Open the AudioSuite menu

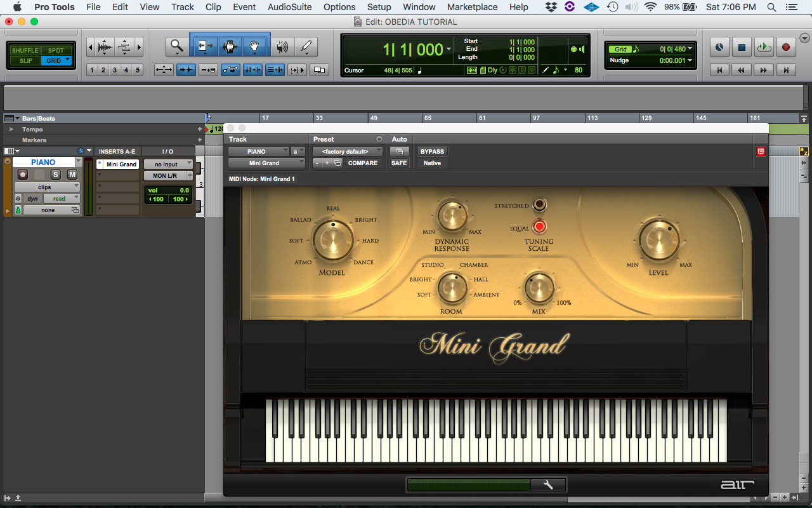289,7
